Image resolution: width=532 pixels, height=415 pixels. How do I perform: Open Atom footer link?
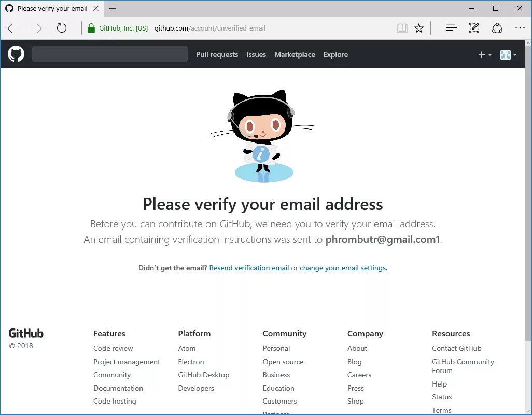tap(187, 348)
